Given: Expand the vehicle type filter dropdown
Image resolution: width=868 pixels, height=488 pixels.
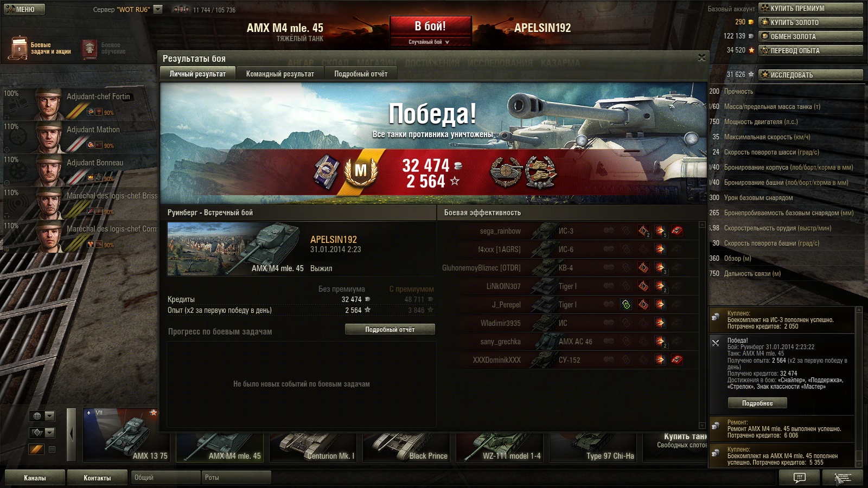Looking at the screenshot, I should tap(50, 433).
